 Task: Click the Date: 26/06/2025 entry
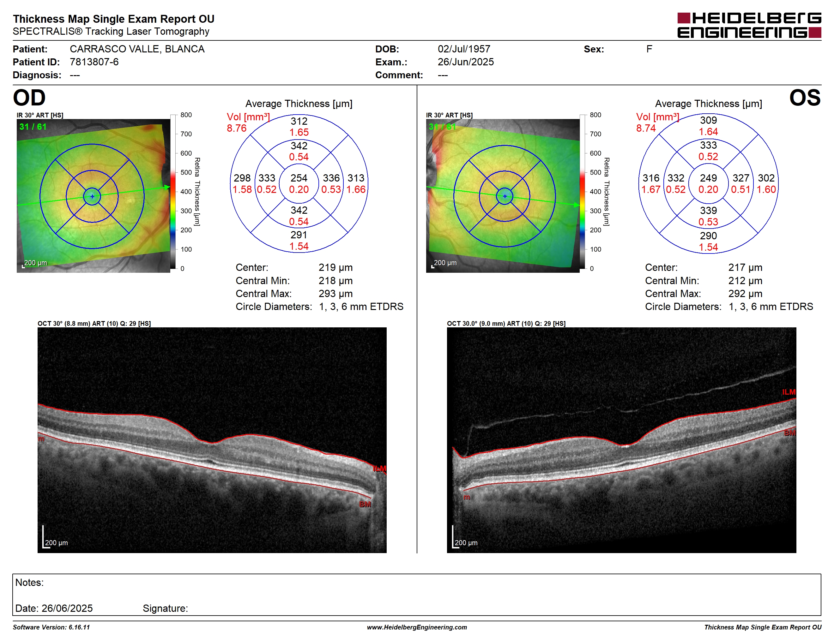point(54,608)
